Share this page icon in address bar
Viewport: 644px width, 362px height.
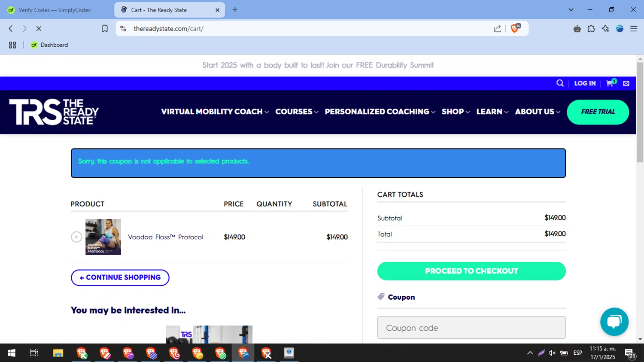(498, 29)
